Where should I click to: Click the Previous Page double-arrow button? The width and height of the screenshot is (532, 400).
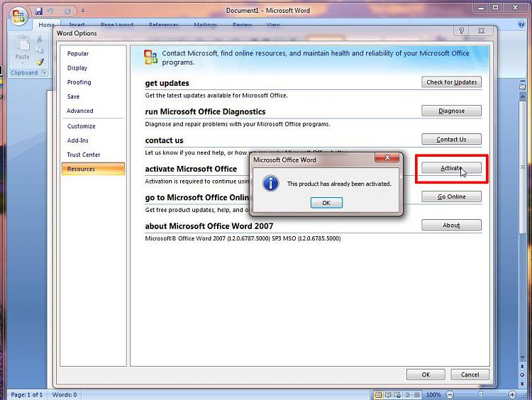tap(522, 367)
